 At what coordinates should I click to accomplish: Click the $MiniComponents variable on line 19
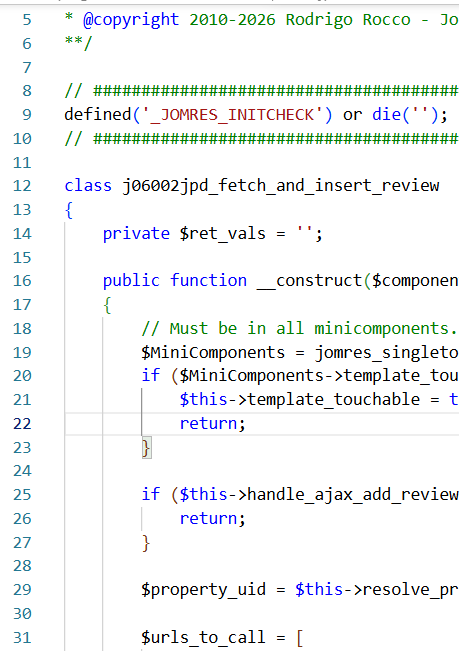213,353
